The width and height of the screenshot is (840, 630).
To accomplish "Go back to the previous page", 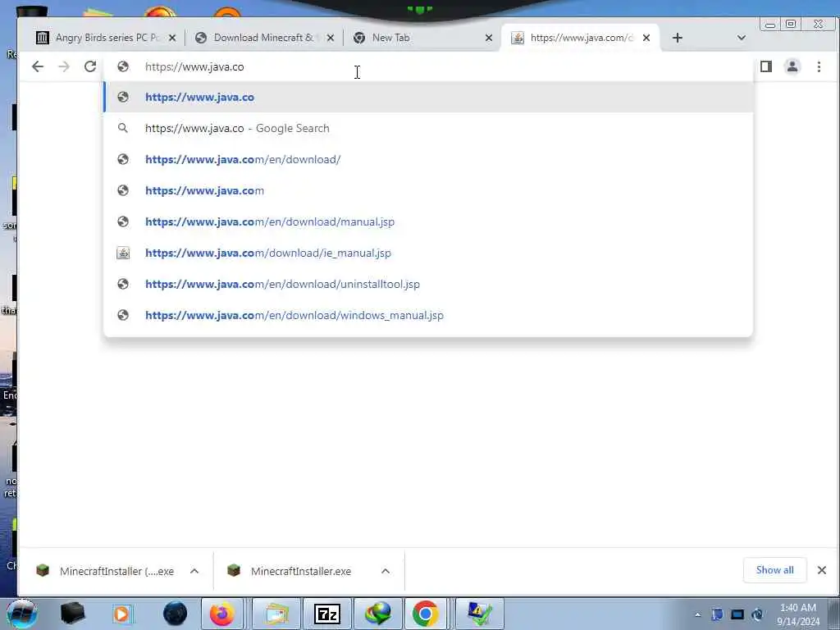I will pos(38,66).
